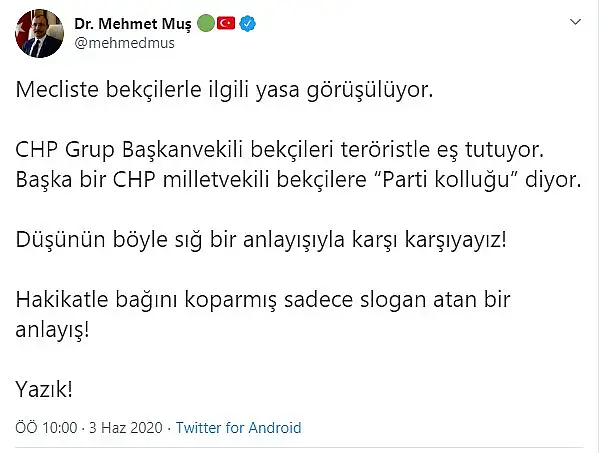Open the Dr. Mehmet Muş display name link
This screenshot has width=599, height=453.
point(133,24)
